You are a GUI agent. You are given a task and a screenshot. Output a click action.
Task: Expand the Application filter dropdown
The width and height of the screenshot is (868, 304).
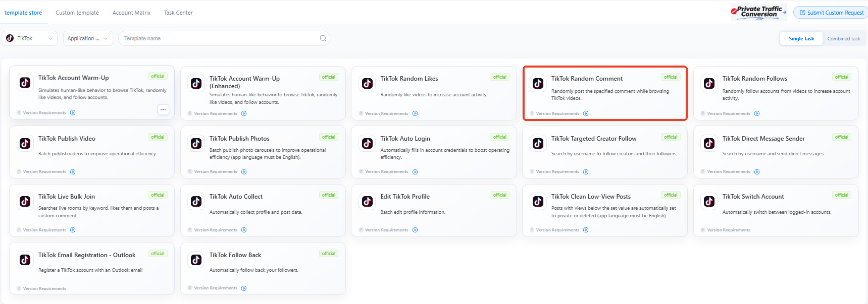(x=88, y=38)
